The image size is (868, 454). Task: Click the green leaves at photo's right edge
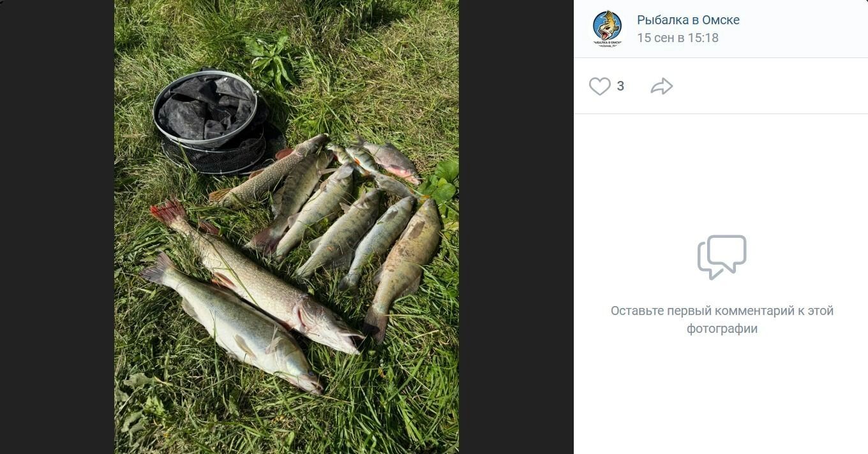pyautogui.click(x=445, y=182)
